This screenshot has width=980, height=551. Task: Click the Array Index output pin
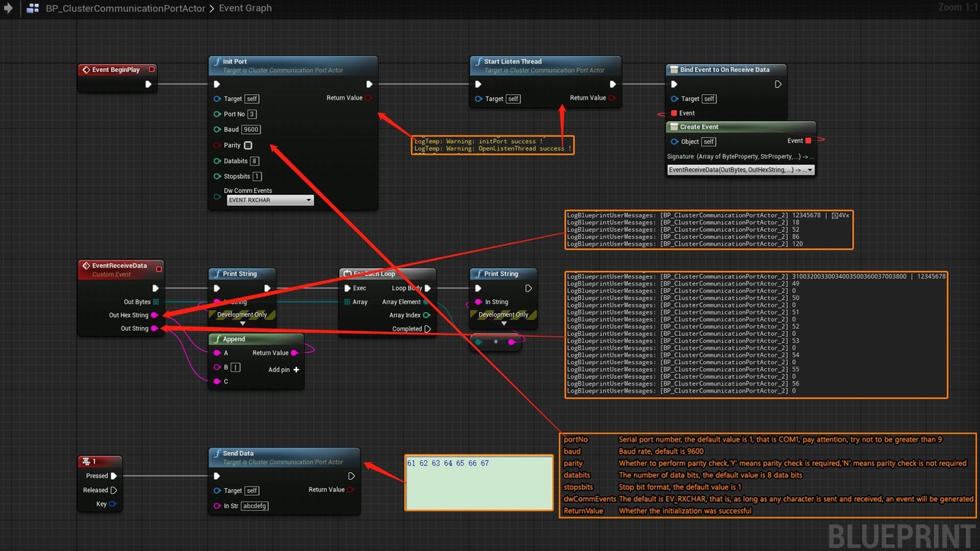point(426,315)
